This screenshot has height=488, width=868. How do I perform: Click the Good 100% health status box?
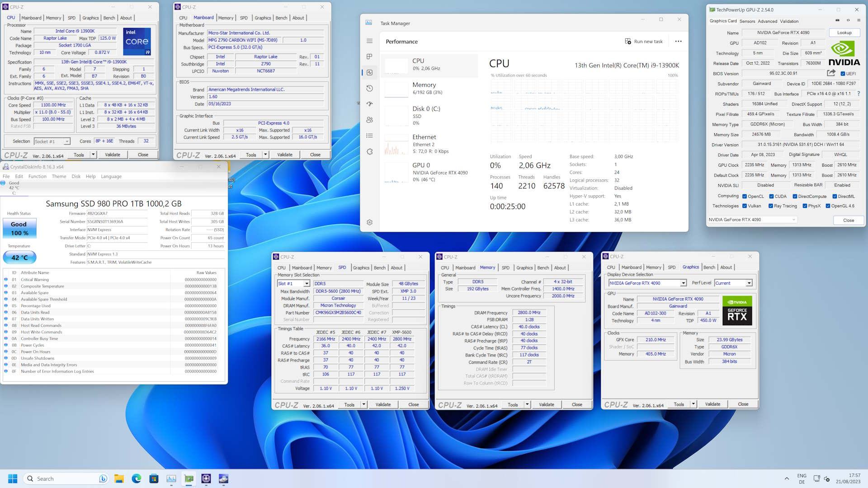pyautogui.click(x=19, y=229)
